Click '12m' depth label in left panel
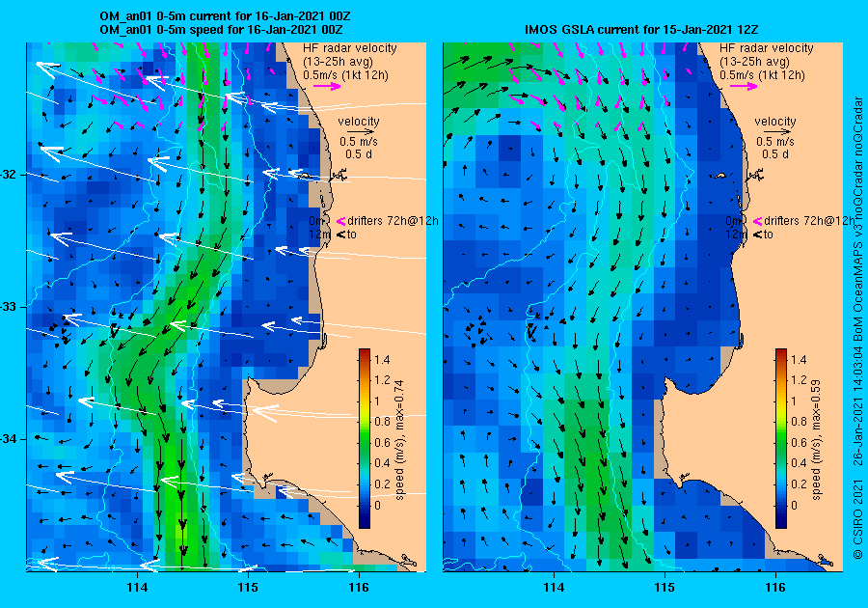Image resolution: width=868 pixels, height=608 pixels. click(319, 235)
